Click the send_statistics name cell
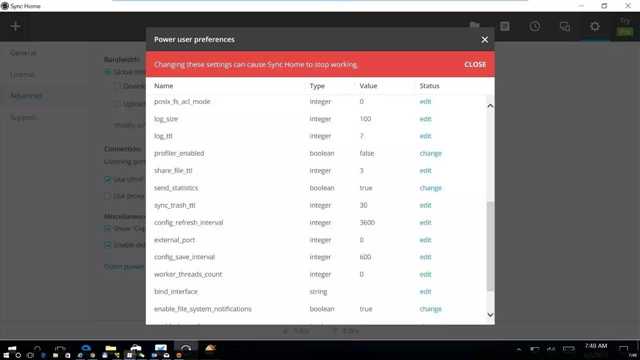The width and height of the screenshot is (640, 360). click(176, 188)
